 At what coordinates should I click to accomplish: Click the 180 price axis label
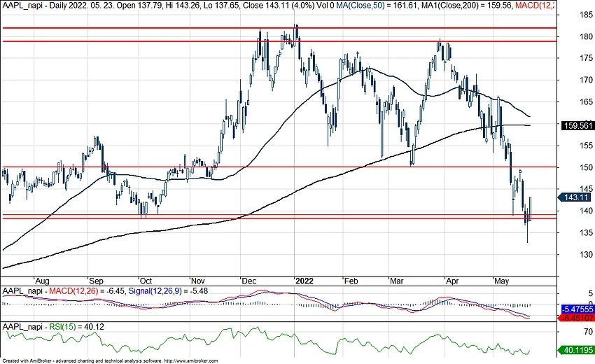586,36
